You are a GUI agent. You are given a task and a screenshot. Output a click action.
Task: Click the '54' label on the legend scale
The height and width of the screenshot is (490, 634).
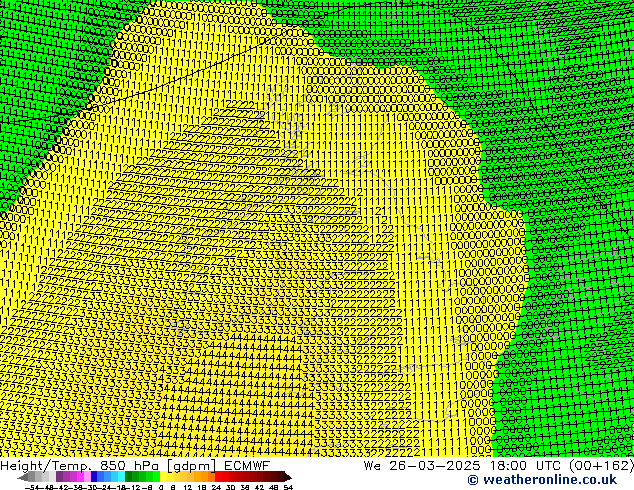pyautogui.click(x=288, y=487)
